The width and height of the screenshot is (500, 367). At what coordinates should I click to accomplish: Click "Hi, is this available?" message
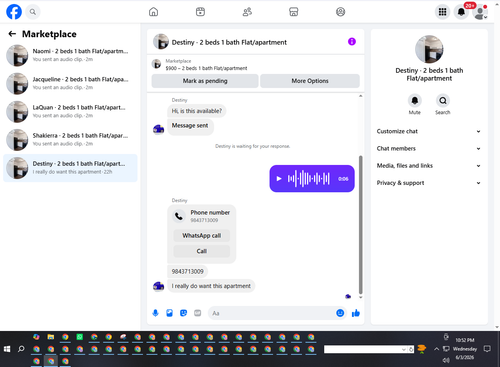197,111
